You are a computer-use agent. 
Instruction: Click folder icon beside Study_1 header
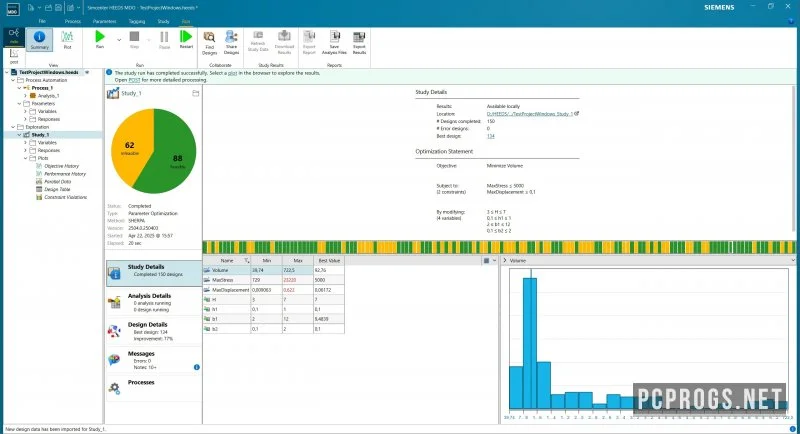tap(195, 93)
